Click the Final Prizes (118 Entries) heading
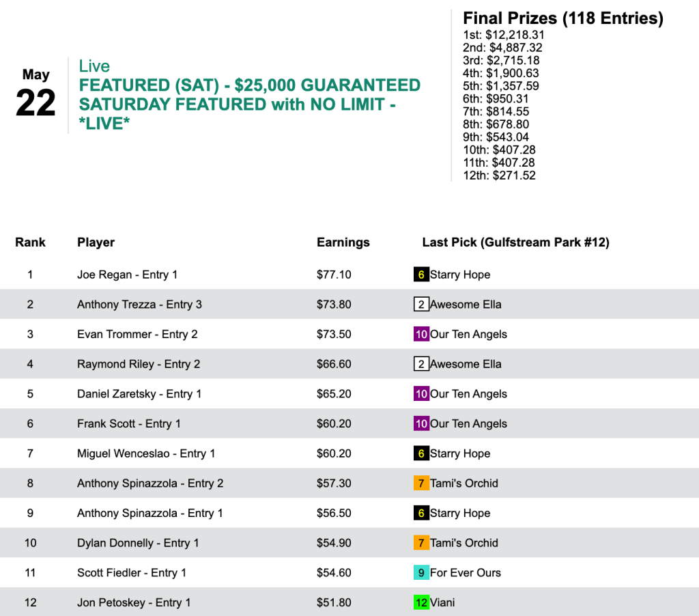The image size is (699, 616). (562, 18)
